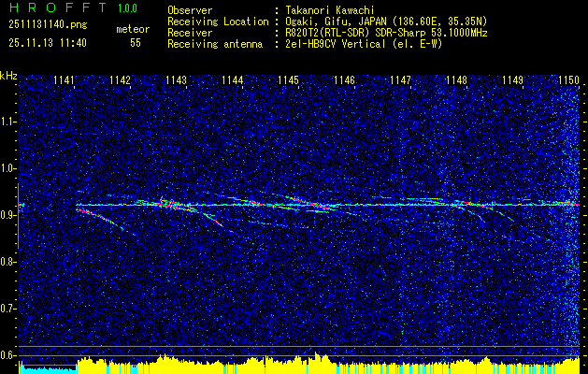Click the 1141 time marker

tap(64, 79)
